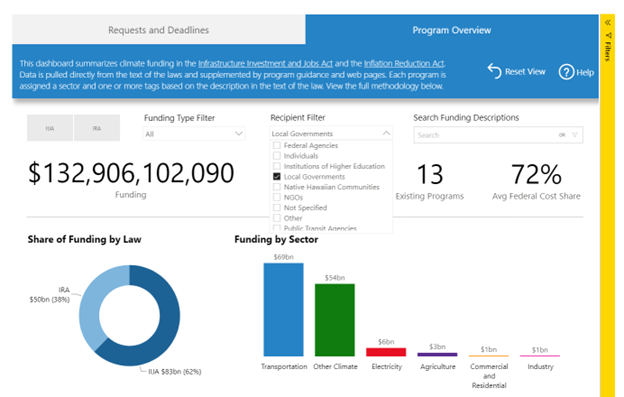The height and width of the screenshot is (397, 624).
Task: Uncheck the Local Governments checkbox
Action: click(x=277, y=176)
